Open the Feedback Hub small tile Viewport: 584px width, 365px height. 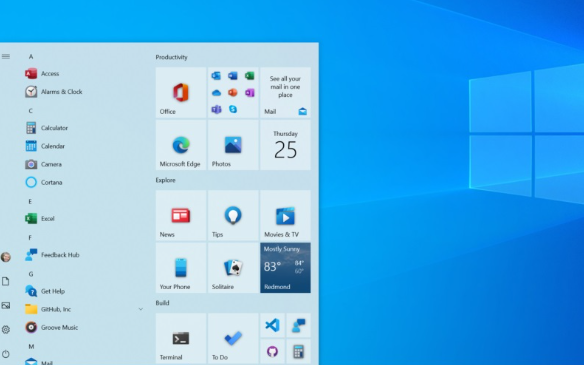pyautogui.click(x=298, y=325)
